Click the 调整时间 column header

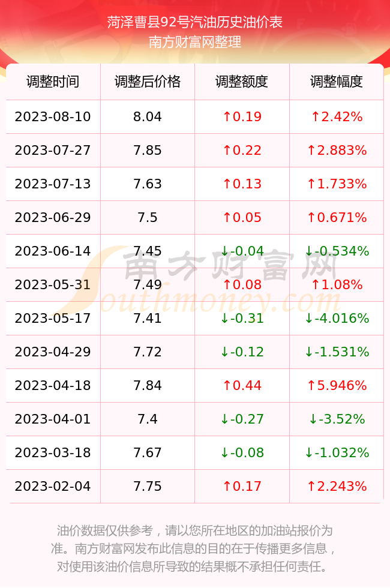tap(53, 82)
